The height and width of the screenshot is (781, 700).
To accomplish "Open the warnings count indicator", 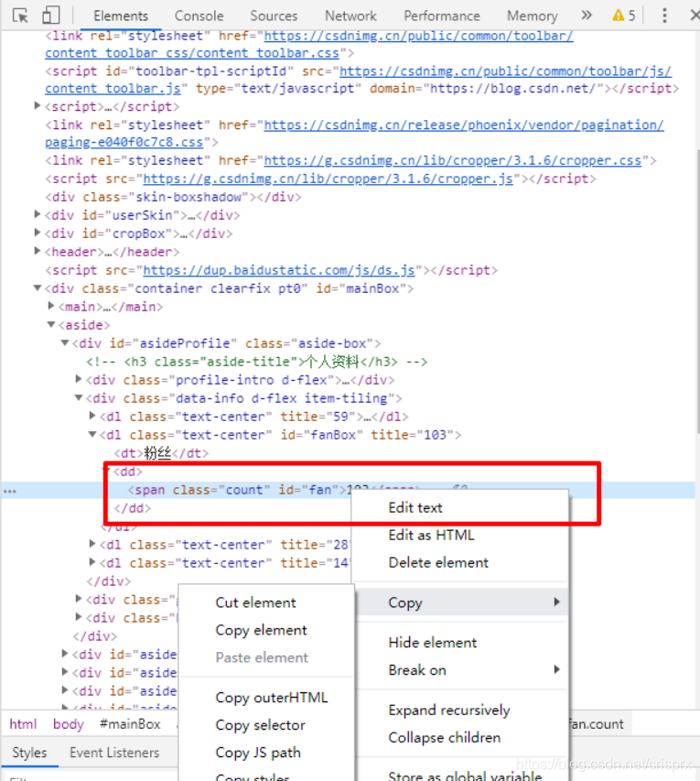I will 624,16.
